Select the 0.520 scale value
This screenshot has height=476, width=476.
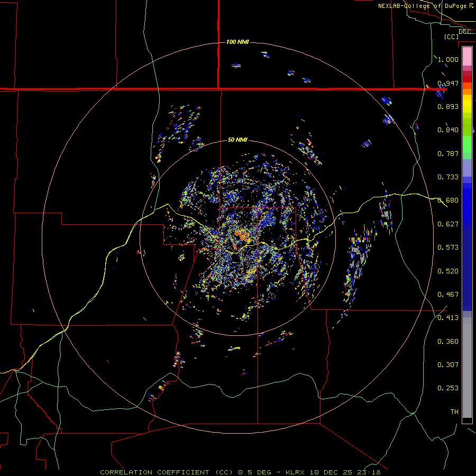tap(448, 271)
